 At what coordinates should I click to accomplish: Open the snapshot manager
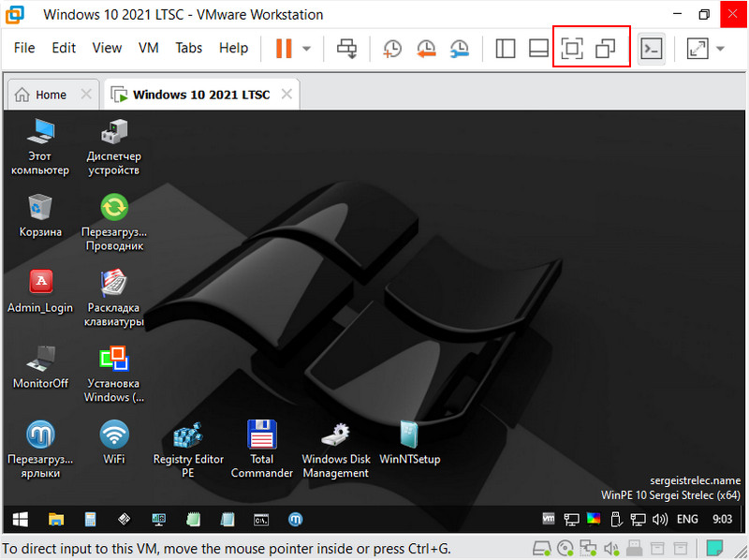(x=460, y=49)
